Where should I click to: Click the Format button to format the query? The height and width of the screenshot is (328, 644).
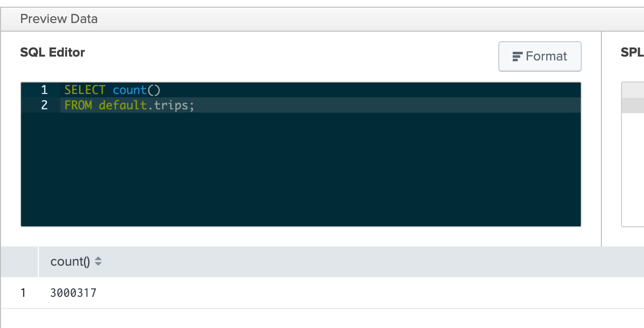(540, 56)
